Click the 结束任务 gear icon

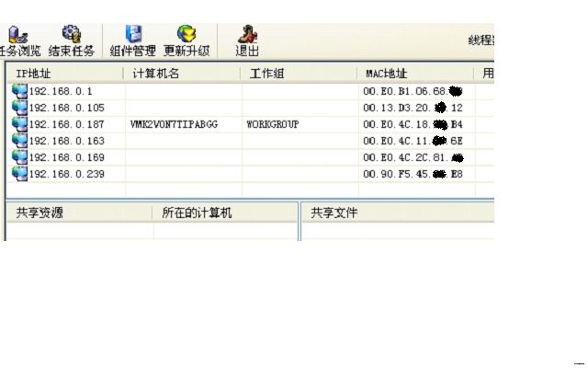coord(72,34)
